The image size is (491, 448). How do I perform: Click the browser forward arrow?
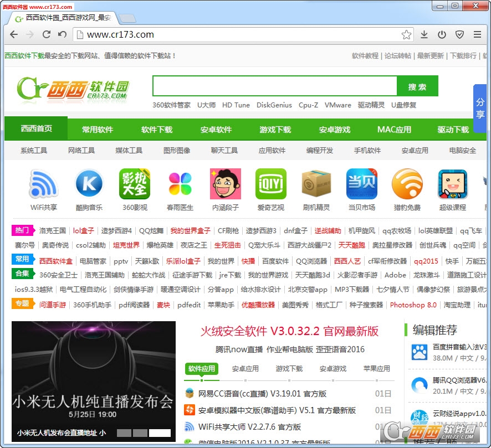30,34
